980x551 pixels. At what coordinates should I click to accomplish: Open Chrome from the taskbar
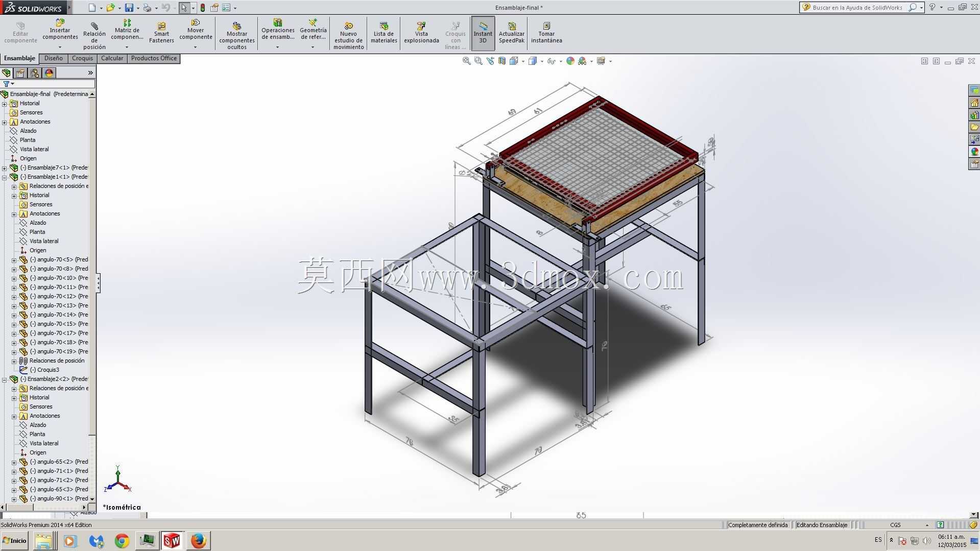coord(122,541)
